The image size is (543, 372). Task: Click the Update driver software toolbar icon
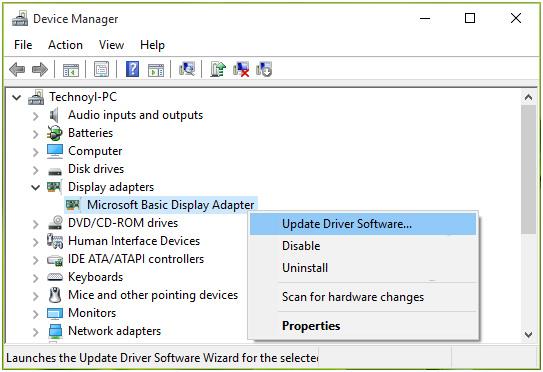click(218, 69)
